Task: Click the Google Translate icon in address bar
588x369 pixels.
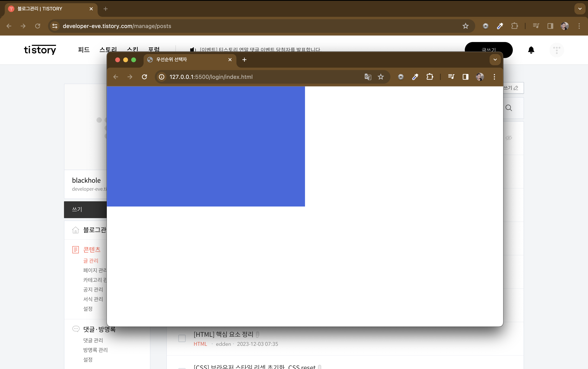Action: (368, 77)
